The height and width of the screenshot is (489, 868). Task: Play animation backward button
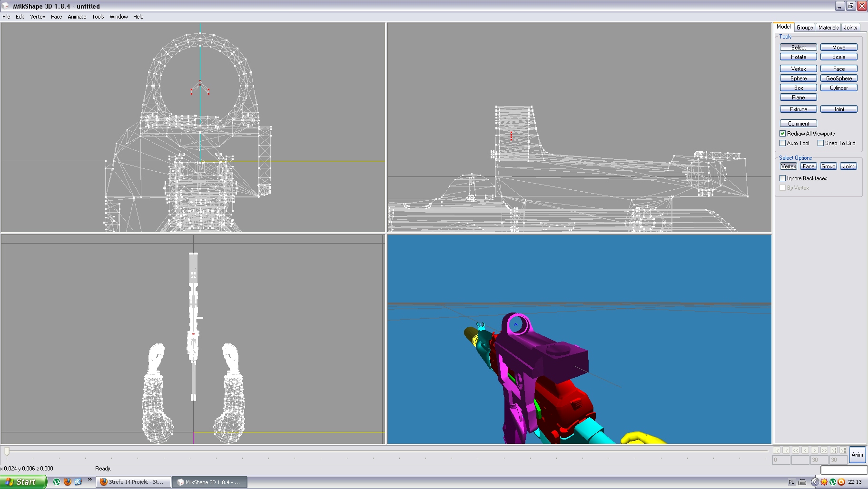pyautogui.click(x=796, y=450)
